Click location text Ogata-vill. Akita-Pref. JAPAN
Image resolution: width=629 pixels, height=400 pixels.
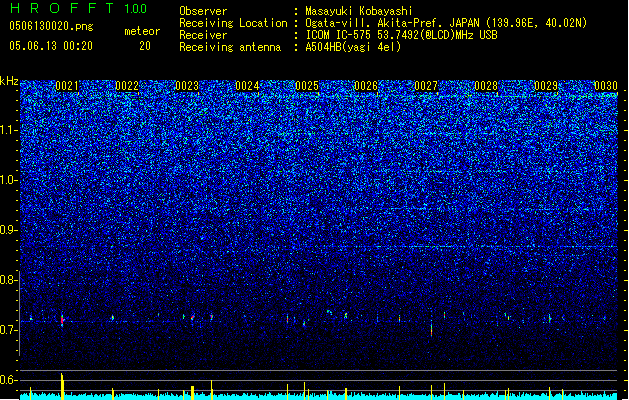391,23
